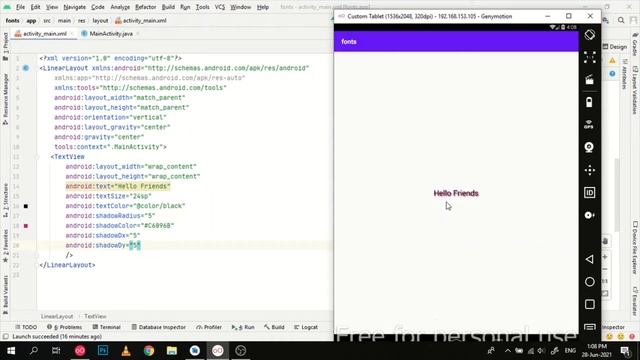Open the Genymotion ID identifiers widget
Image resolution: width=640 pixels, height=360 pixels.
(x=589, y=193)
